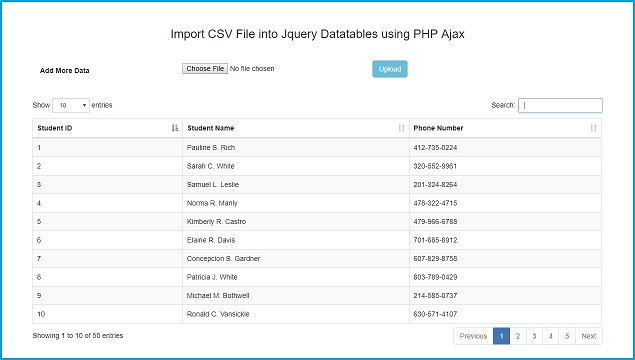Select pagination page 3
The image size is (635, 360).
click(534, 336)
